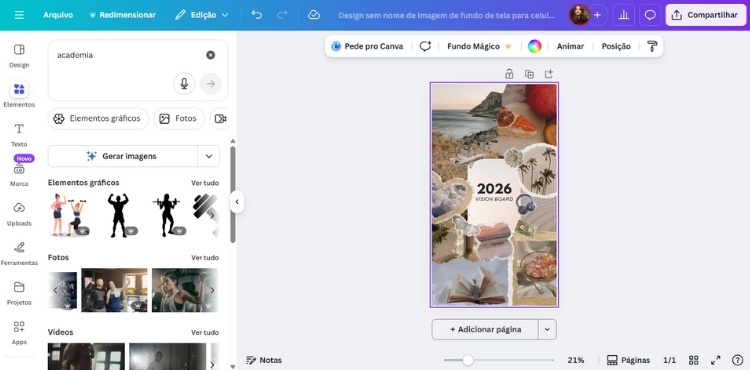The image size is (750, 370).
Task: Expand Adicionar página options arrow
Action: (x=548, y=329)
